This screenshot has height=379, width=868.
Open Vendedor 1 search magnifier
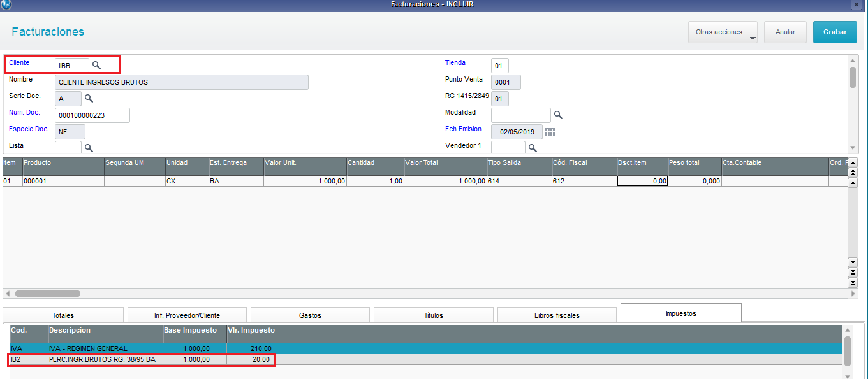(x=533, y=147)
